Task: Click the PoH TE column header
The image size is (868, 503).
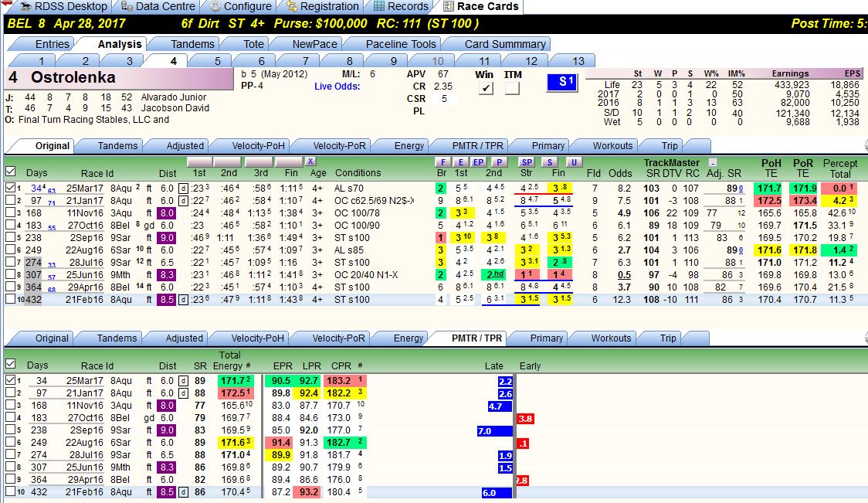Action: 771,168
